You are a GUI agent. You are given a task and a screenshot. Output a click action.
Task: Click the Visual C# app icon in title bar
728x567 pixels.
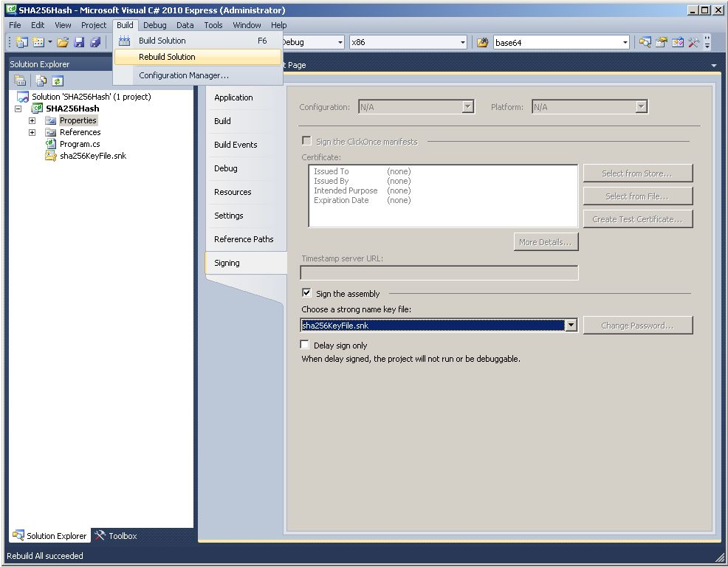(11, 10)
